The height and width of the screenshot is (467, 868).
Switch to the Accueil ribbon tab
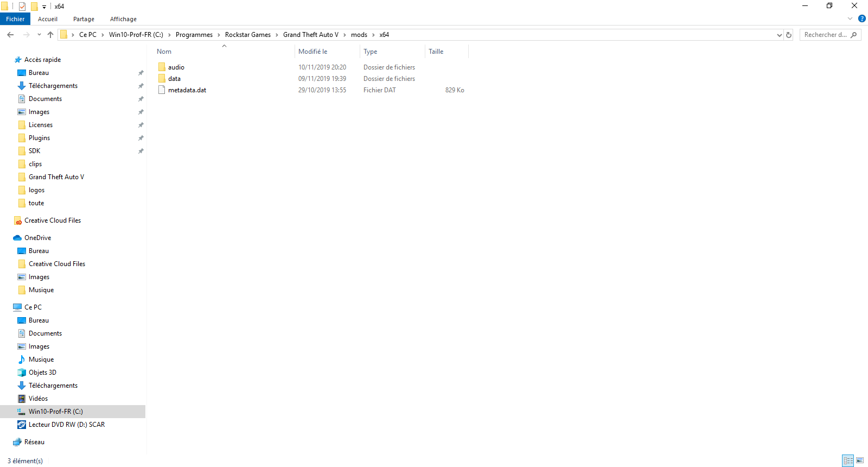(48, 19)
